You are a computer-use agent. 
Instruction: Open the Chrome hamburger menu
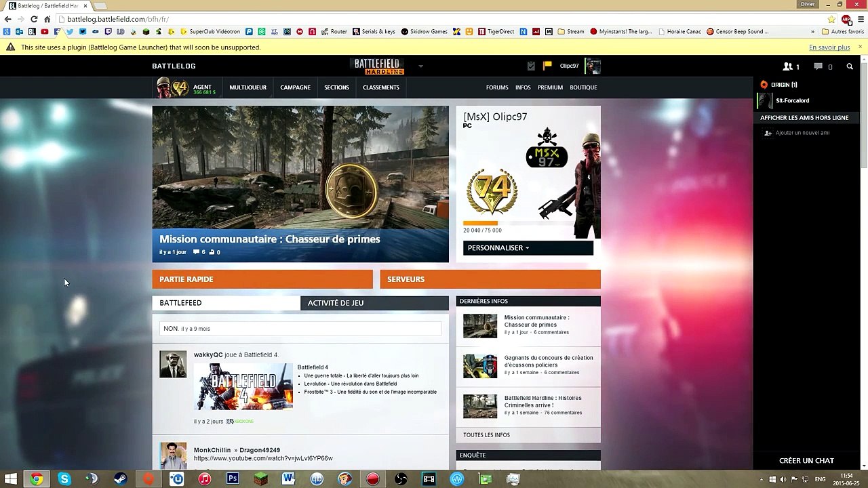(859, 19)
